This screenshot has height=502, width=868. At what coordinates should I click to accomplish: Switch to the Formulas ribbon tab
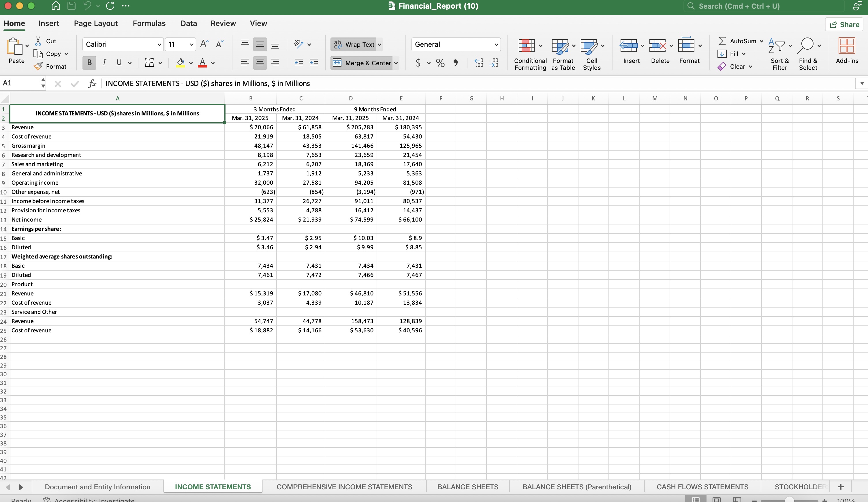149,23
